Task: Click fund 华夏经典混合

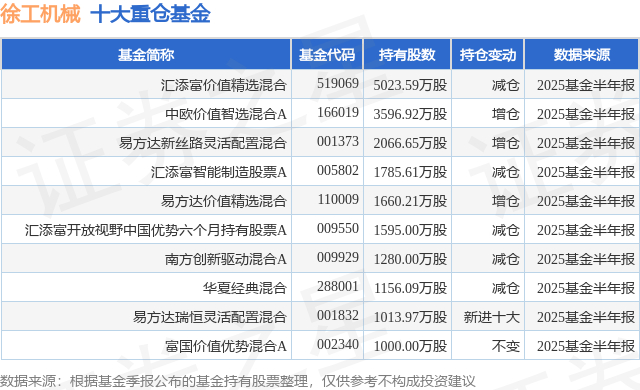Action: point(244,288)
